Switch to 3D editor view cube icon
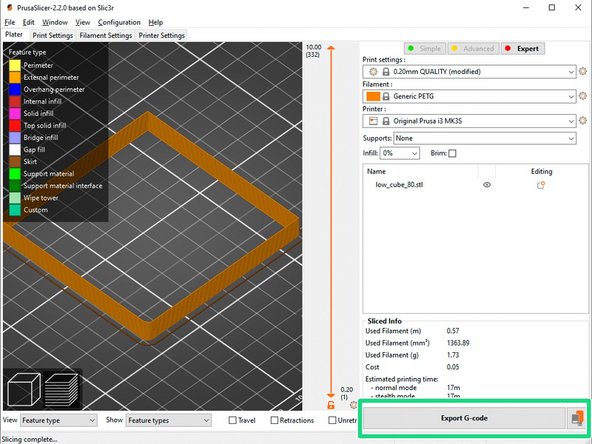Viewport: 592px width, 444px height. tap(23, 390)
